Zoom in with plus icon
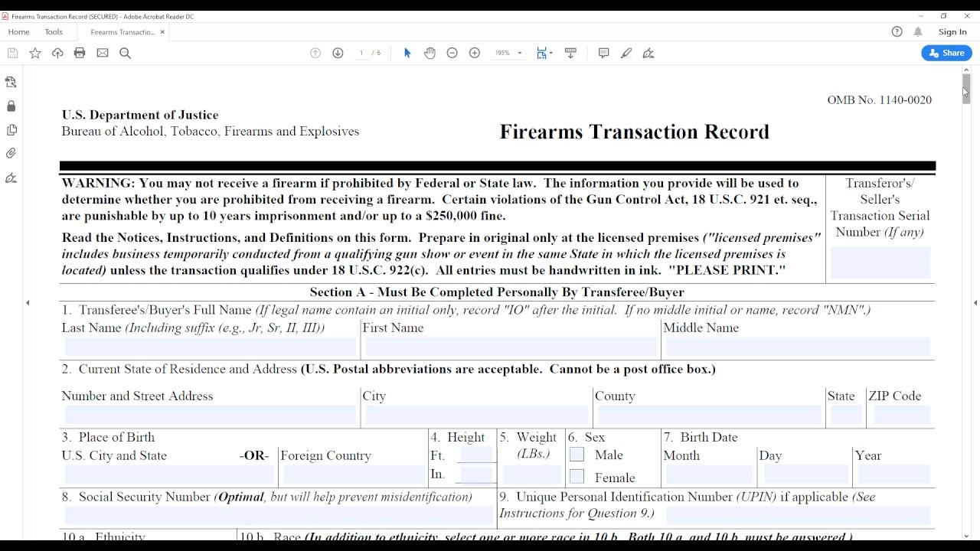The height and width of the screenshot is (551, 980). [x=475, y=53]
